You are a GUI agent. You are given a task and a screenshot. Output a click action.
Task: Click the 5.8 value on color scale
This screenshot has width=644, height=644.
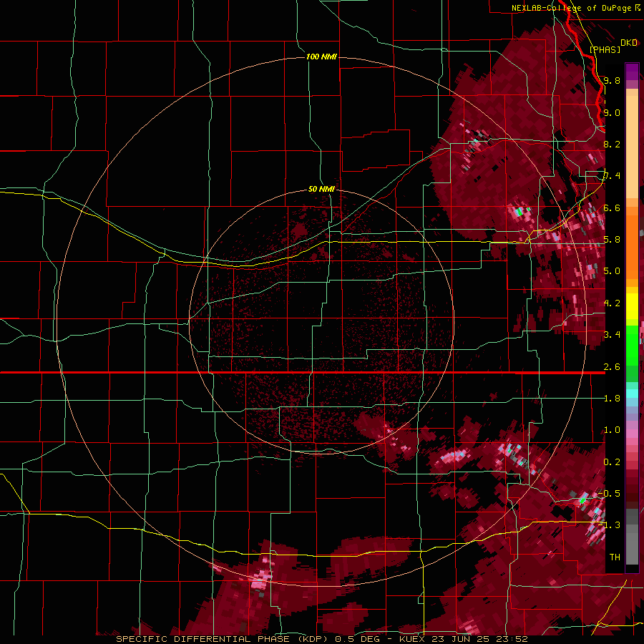(x=612, y=239)
